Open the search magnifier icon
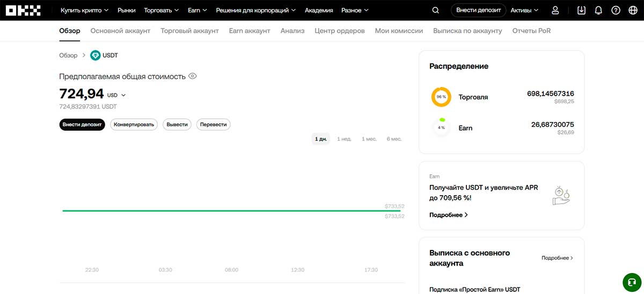Image resolution: width=644 pixels, height=294 pixels. click(435, 10)
